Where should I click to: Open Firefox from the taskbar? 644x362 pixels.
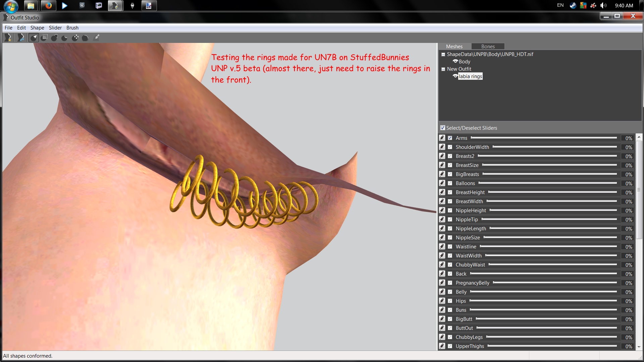click(48, 6)
